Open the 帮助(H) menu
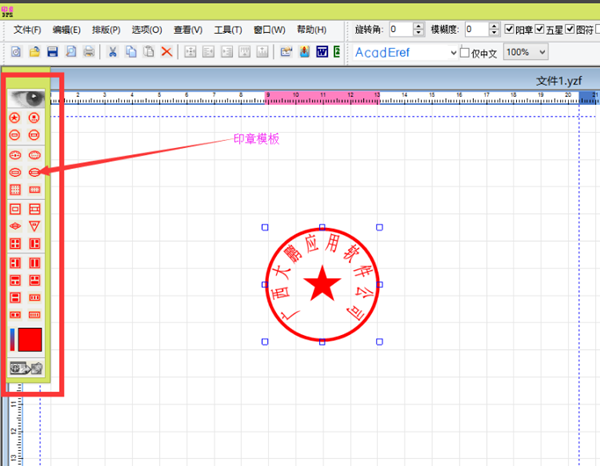 [x=311, y=30]
